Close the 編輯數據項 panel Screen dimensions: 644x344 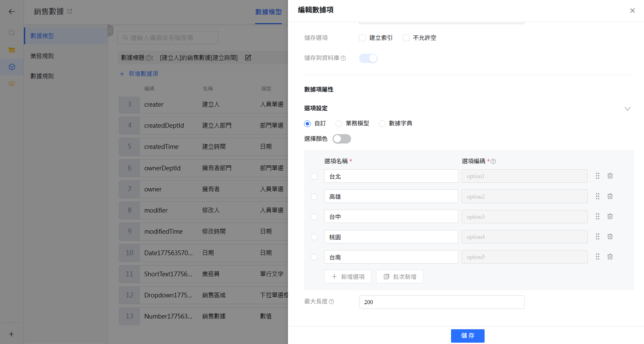(632, 11)
